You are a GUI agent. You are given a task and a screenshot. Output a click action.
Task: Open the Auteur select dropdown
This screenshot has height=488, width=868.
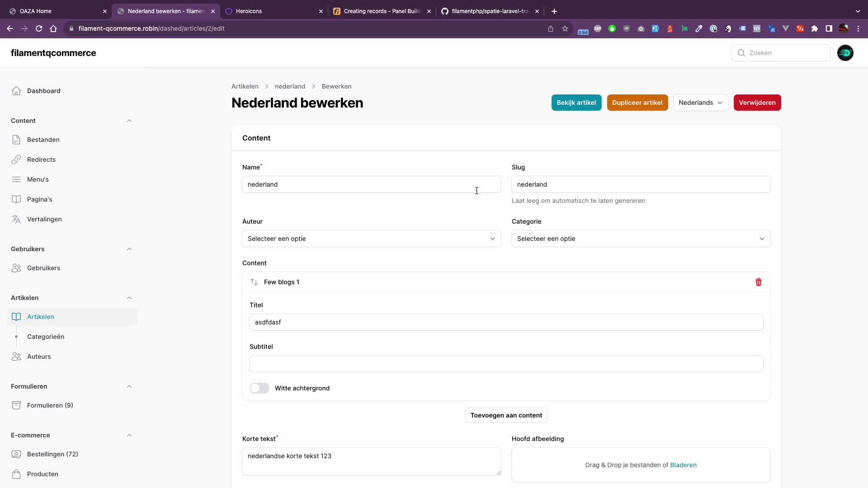371,239
